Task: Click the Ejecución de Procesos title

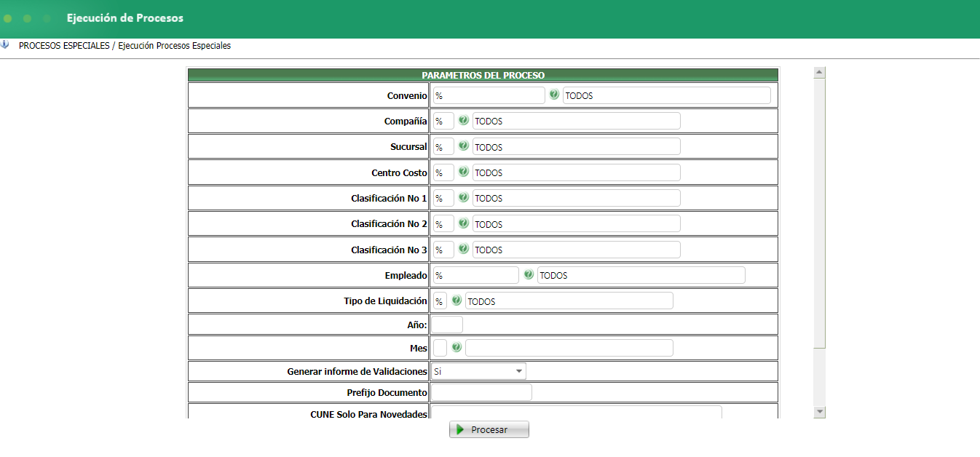Action: 125,18
